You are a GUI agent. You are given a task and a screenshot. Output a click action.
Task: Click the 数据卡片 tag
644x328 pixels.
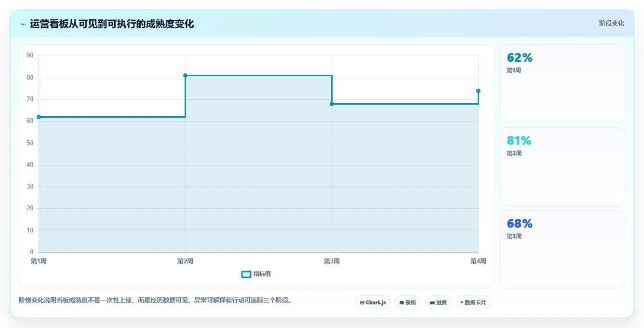coord(473,302)
